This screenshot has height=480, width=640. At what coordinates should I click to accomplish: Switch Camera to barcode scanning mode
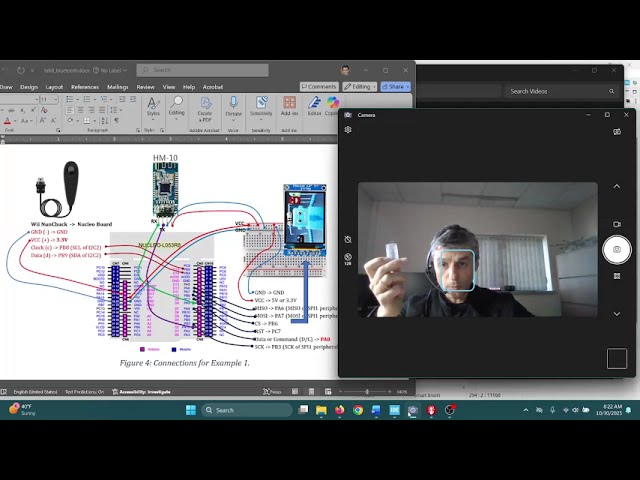point(617,276)
